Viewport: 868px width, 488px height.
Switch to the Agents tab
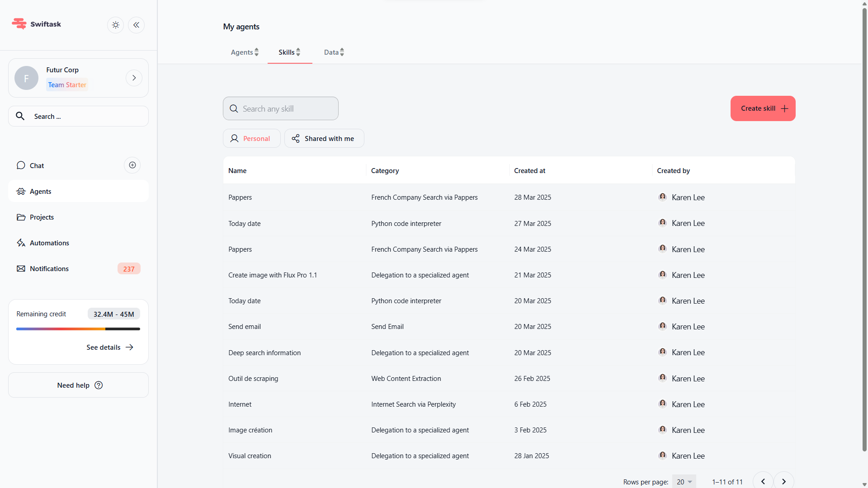click(242, 52)
